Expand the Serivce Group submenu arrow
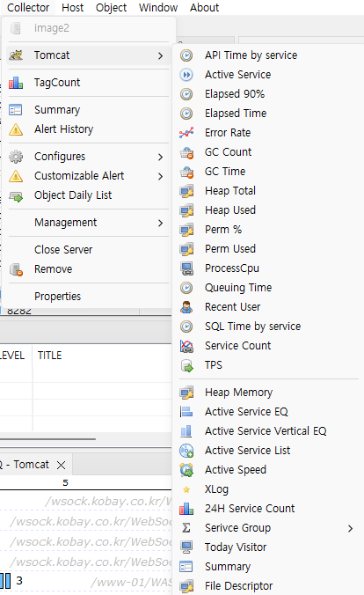Screen dimensions: 364x595 tap(350, 529)
